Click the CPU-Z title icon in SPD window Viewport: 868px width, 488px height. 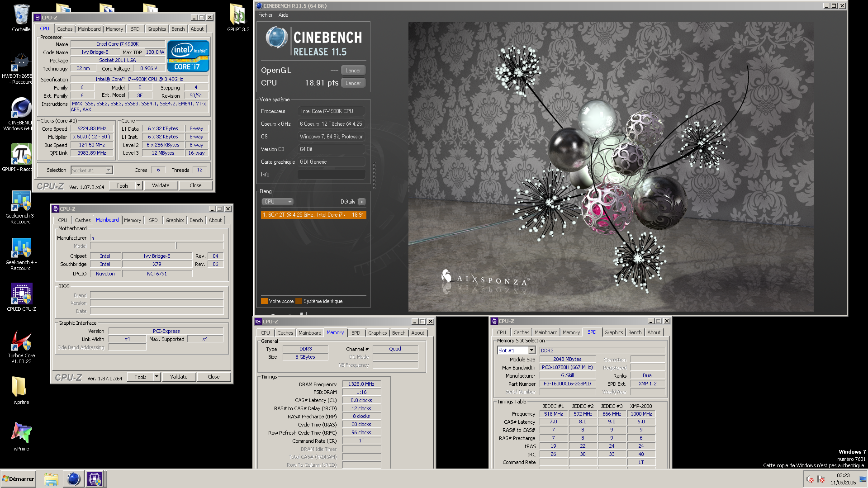click(494, 321)
